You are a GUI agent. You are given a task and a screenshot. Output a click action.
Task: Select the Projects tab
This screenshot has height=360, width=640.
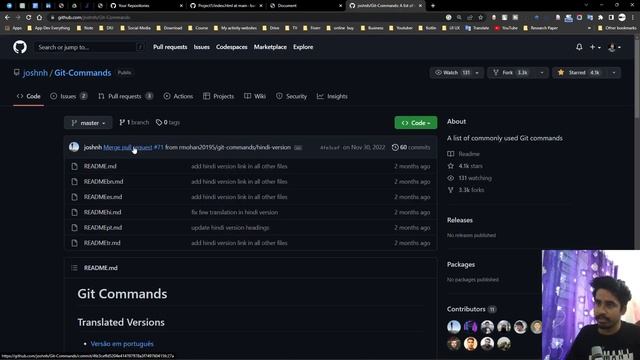pos(219,96)
